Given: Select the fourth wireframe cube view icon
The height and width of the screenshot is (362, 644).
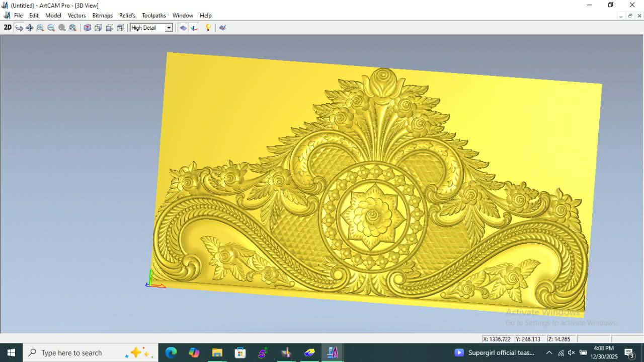Looking at the screenshot, I should [120, 28].
